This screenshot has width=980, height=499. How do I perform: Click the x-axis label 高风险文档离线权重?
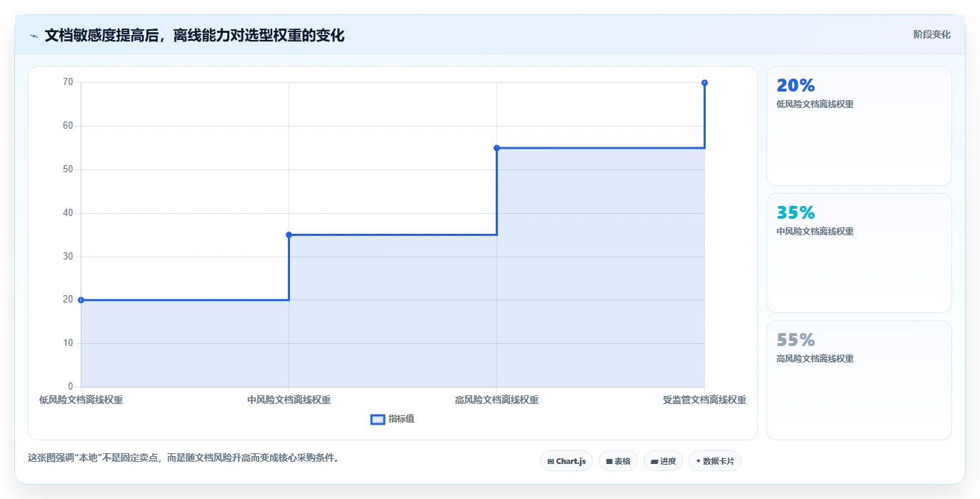[496, 400]
